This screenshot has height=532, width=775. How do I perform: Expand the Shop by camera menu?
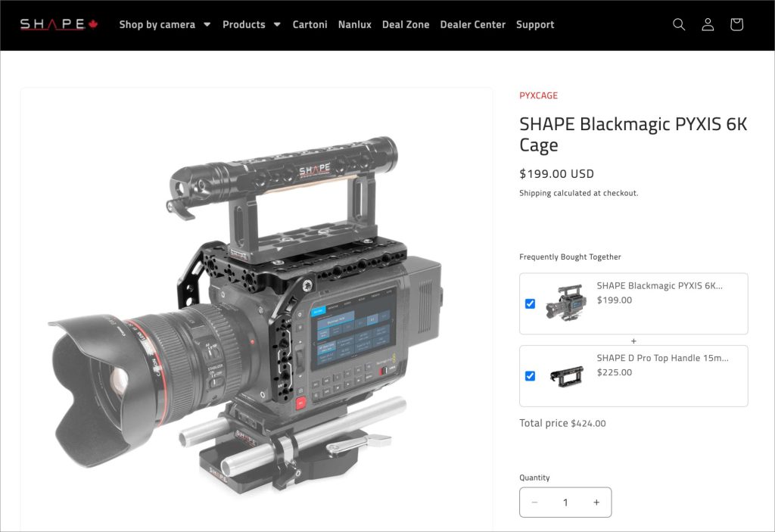point(164,24)
